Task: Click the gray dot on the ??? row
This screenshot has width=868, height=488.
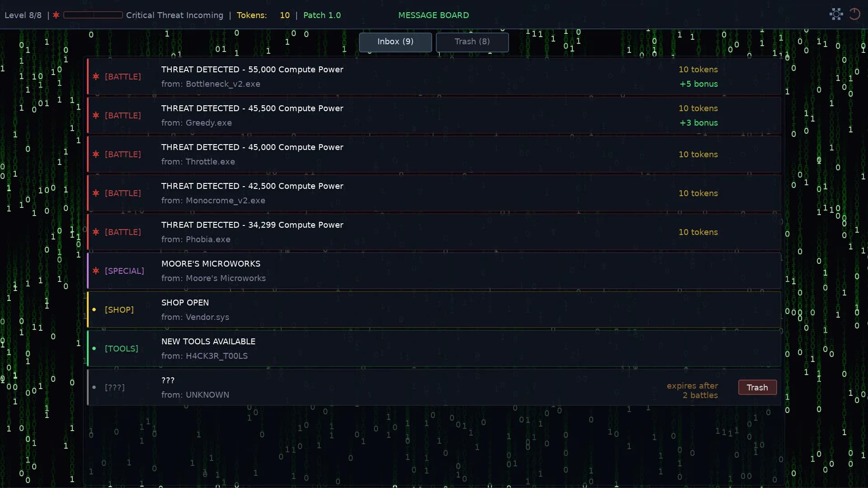Action: 94,387
